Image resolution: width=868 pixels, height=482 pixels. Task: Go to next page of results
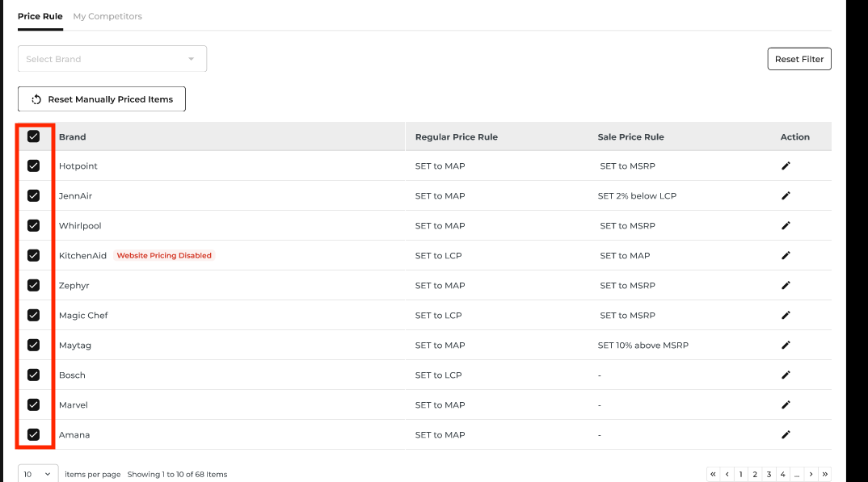click(x=811, y=474)
